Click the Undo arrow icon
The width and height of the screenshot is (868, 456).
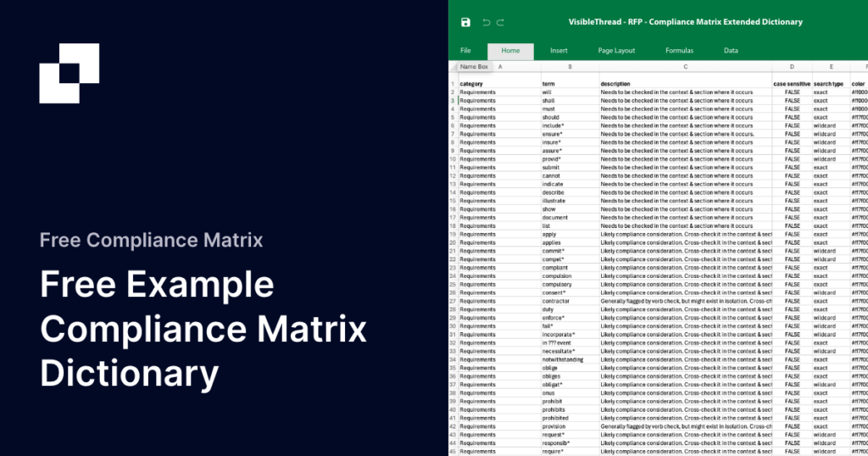pos(486,22)
